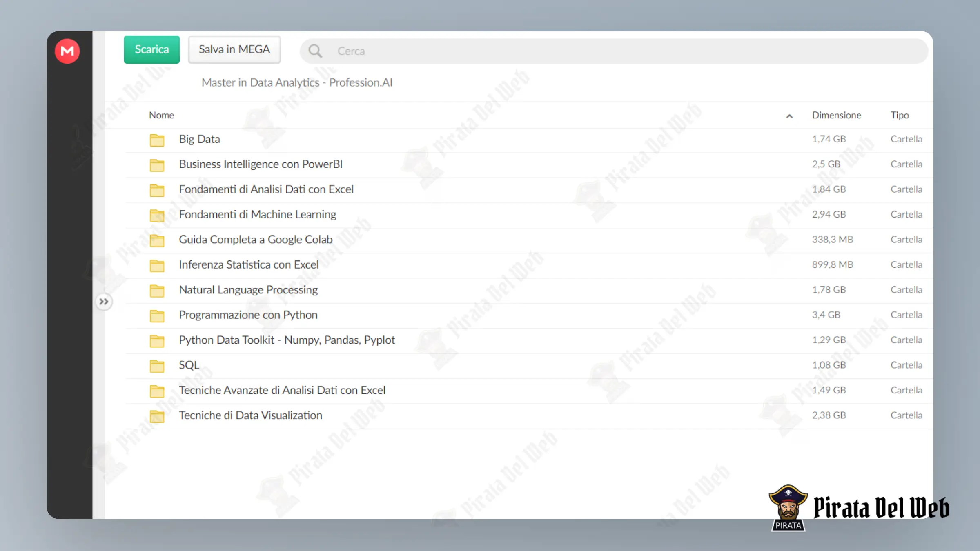Screen dimensions: 980x551
Task: Click the Salva in MEGA button
Action: 234,49
